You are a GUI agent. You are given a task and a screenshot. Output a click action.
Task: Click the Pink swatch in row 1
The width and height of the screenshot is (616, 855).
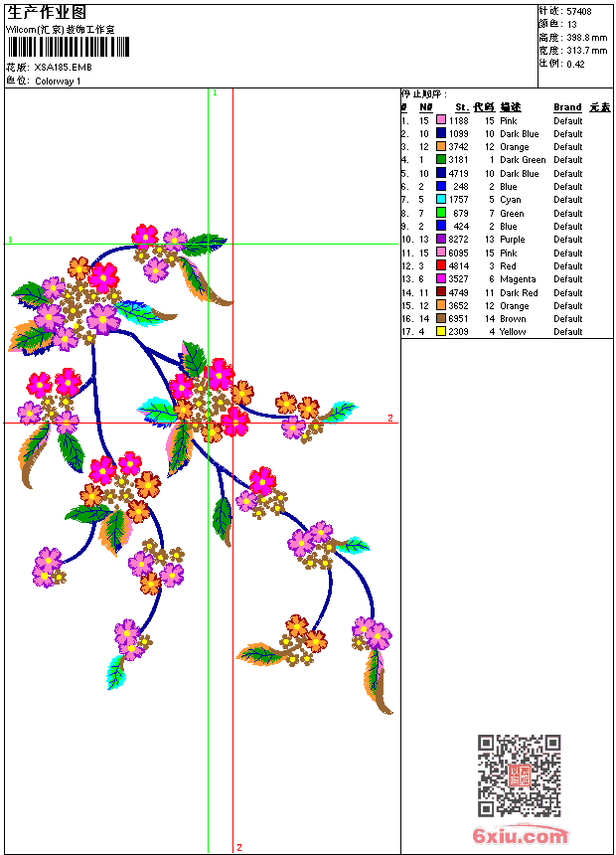(441, 120)
